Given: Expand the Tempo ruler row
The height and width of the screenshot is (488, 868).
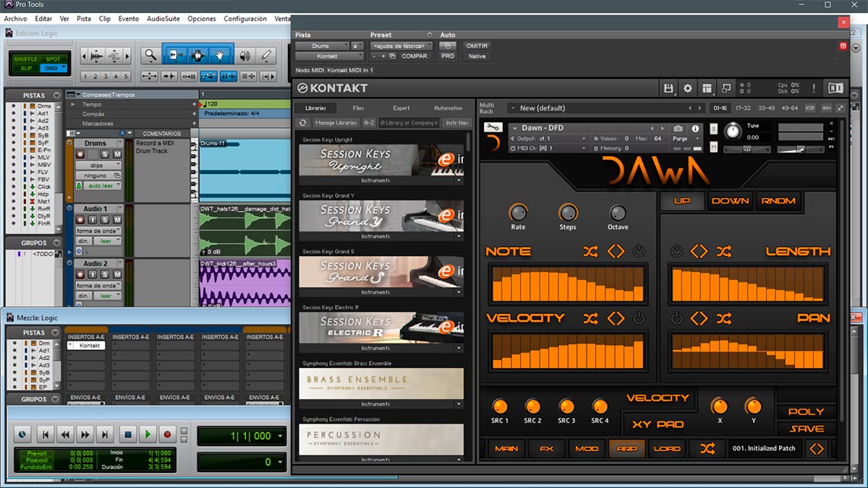Looking at the screenshot, I should click(x=75, y=105).
